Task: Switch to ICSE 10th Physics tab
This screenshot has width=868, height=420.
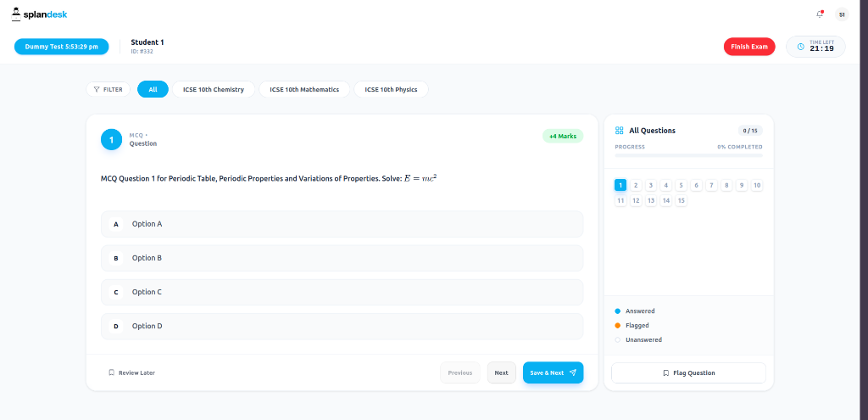Action: point(391,89)
